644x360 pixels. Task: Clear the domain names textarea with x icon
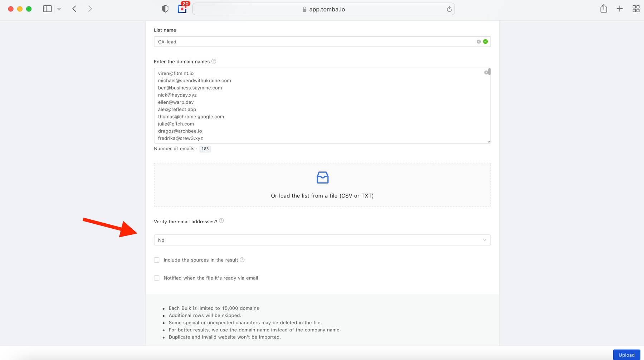[486, 73]
